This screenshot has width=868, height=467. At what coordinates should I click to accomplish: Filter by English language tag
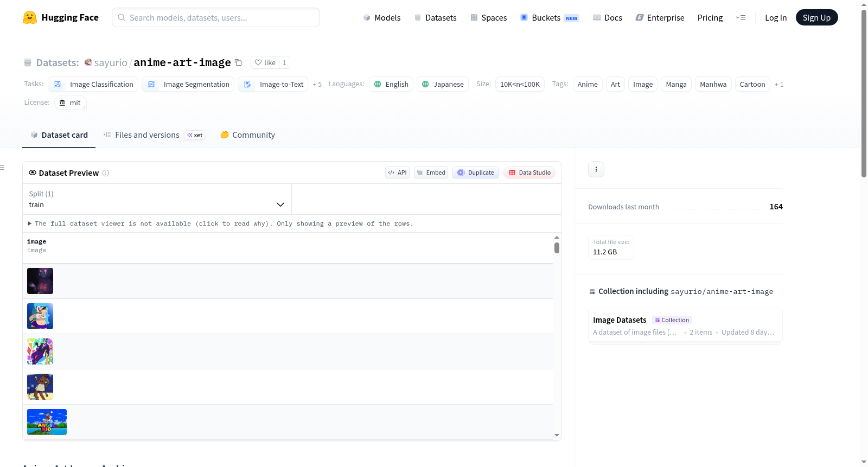click(391, 84)
